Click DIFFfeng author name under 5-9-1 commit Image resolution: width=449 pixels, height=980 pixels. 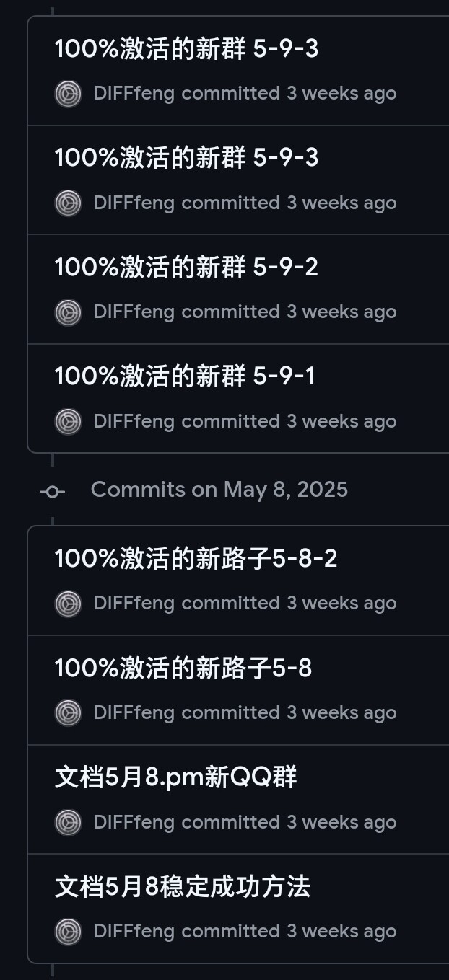click(x=134, y=421)
